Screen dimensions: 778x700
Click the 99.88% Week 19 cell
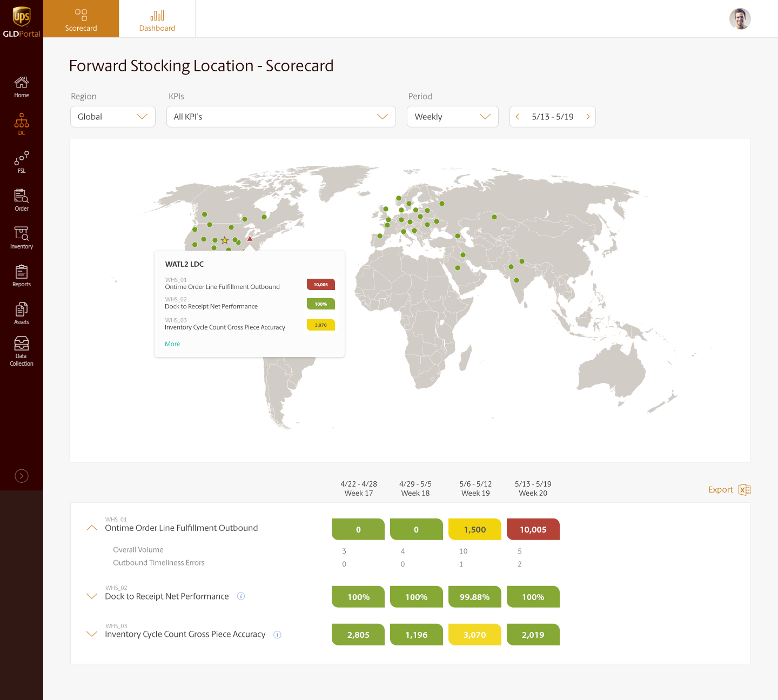click(475, 597)
